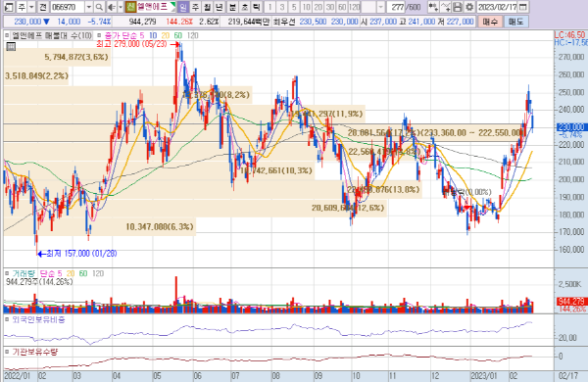Screen dimensions: 588x382
Task: Select the 120 interval button
Action: pyautogui.click(x=354, y=7)
